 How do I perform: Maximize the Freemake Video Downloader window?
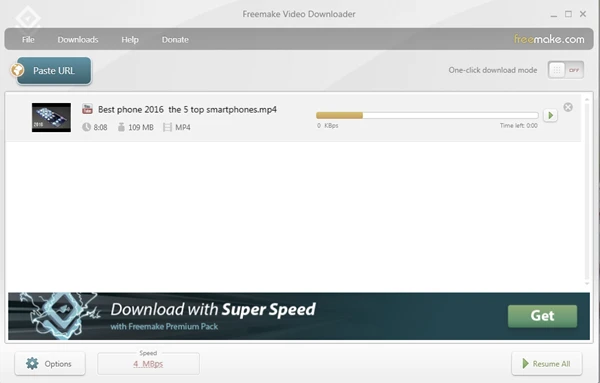[x=568, y=14]
